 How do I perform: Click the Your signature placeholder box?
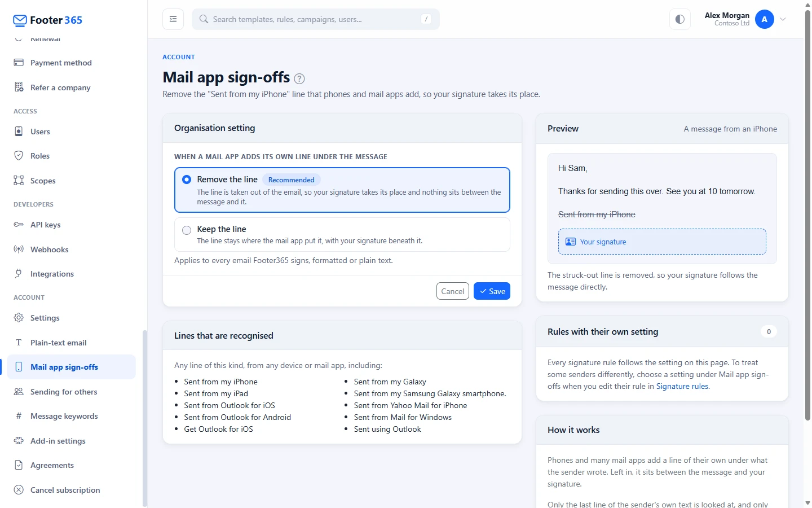point(662,242)
